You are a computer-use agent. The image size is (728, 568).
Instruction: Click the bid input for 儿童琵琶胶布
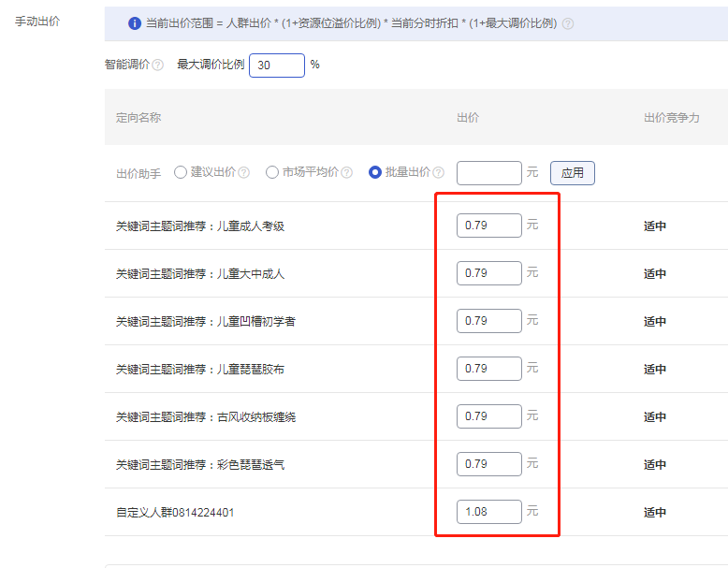(488, 369)
